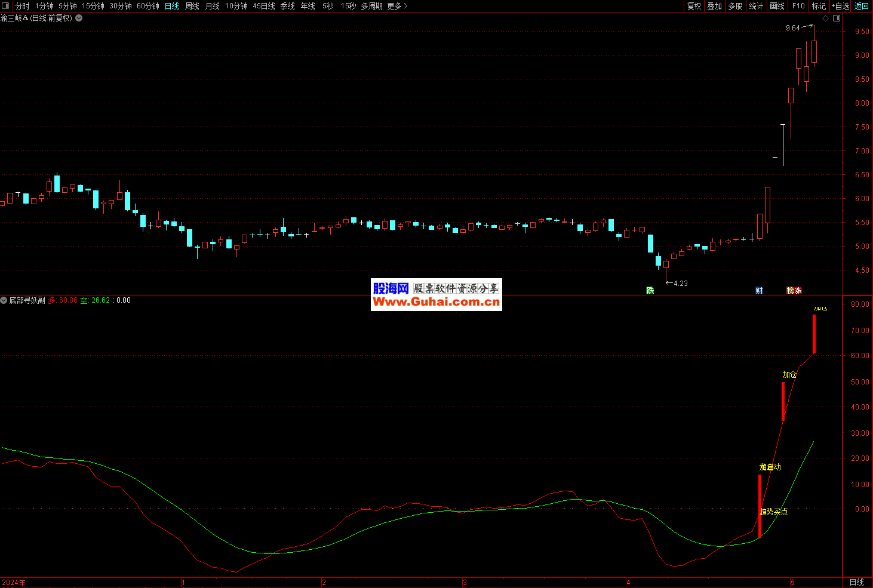Viewport: 873px width, 588px height.
Task: Expand the 更多 period options
Action: tap(397, 6)
